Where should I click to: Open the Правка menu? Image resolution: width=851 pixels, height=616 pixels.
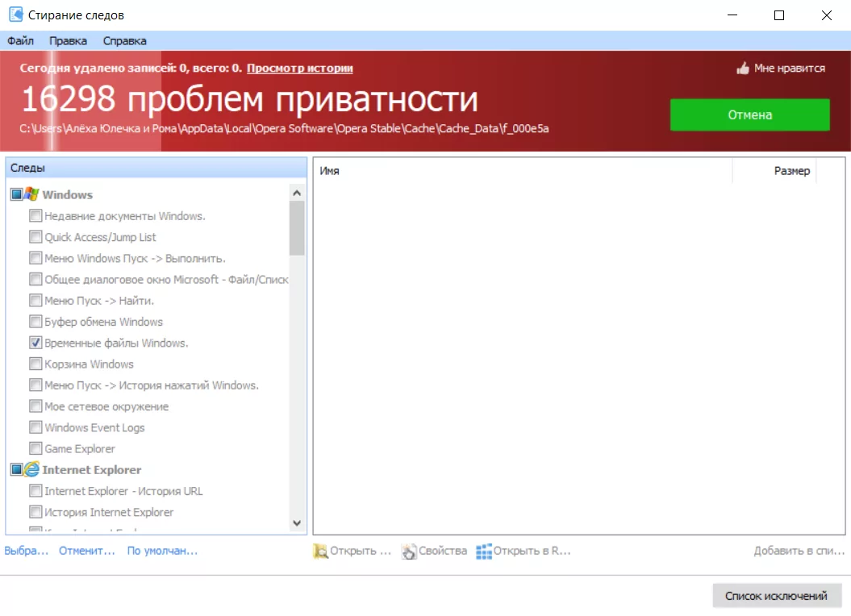68,40
